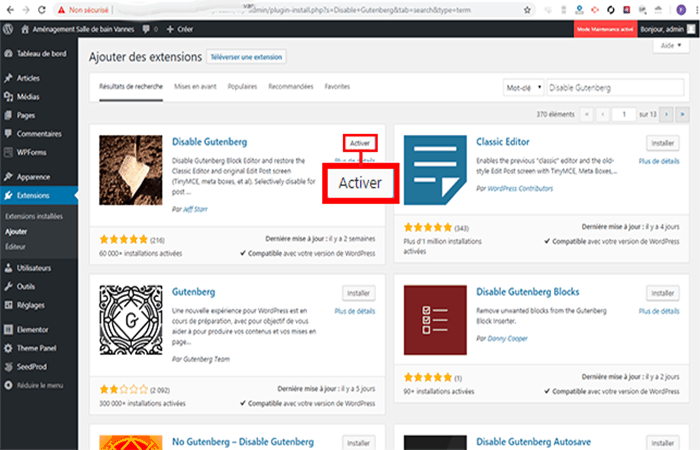Reload the page with refresh icon

coord(42,10)
